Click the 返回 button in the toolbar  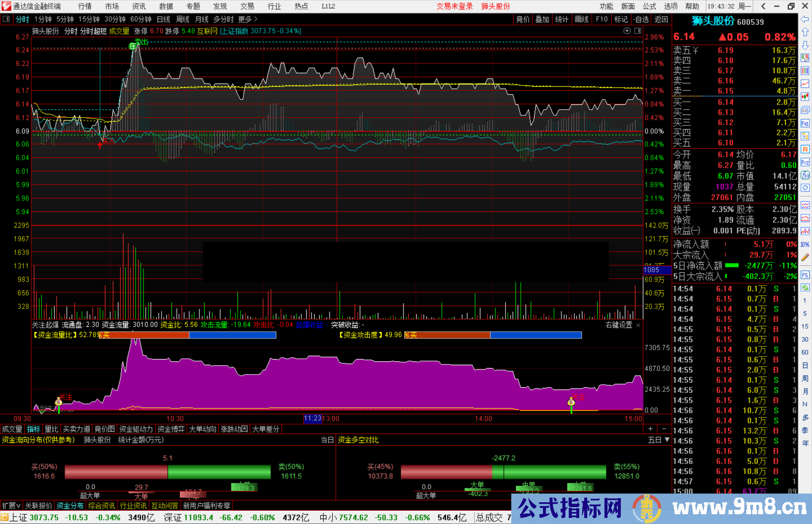(661, 19)
